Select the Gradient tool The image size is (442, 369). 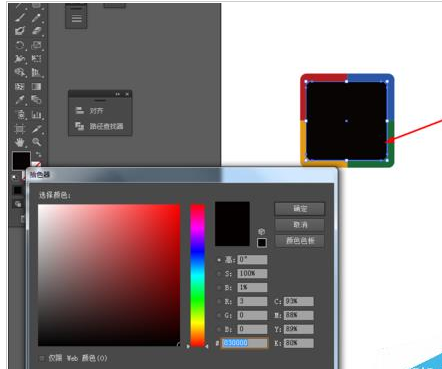36,87
